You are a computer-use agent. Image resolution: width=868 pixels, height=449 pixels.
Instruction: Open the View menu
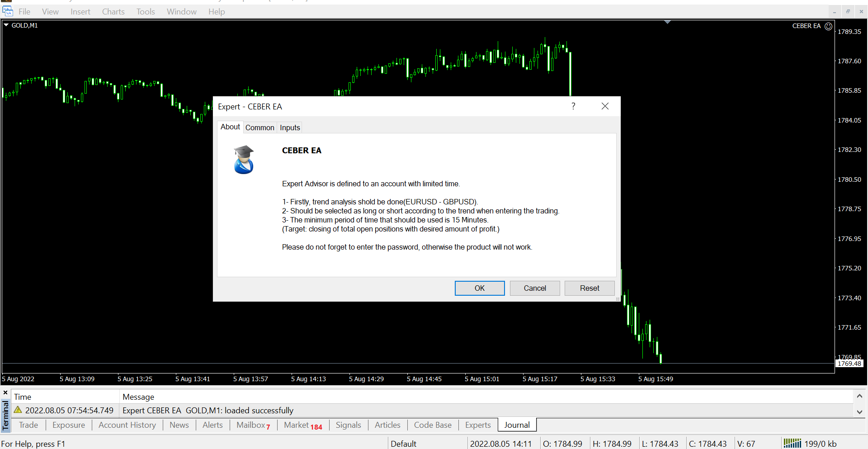50,12
